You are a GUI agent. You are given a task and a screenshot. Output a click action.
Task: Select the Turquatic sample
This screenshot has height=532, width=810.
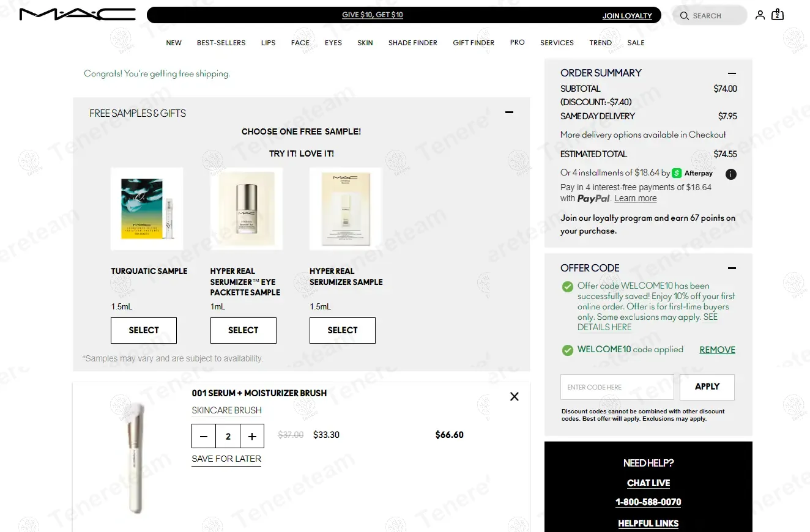pyautogui.click(x=144, y=330)
